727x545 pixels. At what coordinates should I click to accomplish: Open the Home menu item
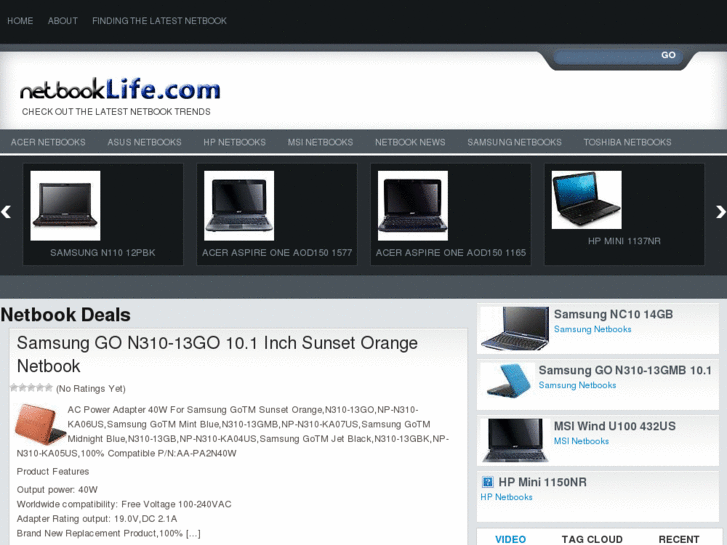[x=20, y=21]
